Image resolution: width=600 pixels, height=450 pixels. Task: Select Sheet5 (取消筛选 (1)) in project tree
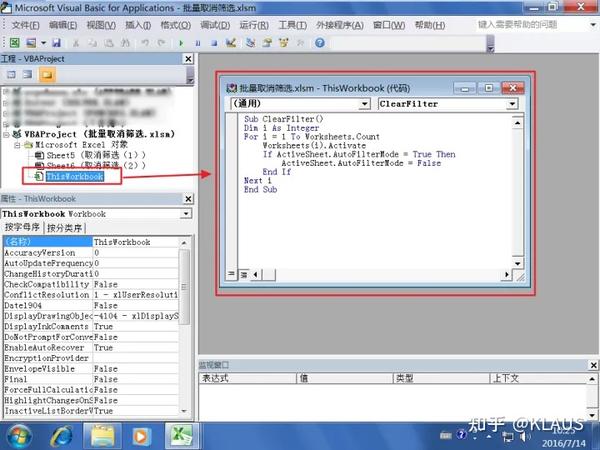pyautogui.click(x=90, y=155)
